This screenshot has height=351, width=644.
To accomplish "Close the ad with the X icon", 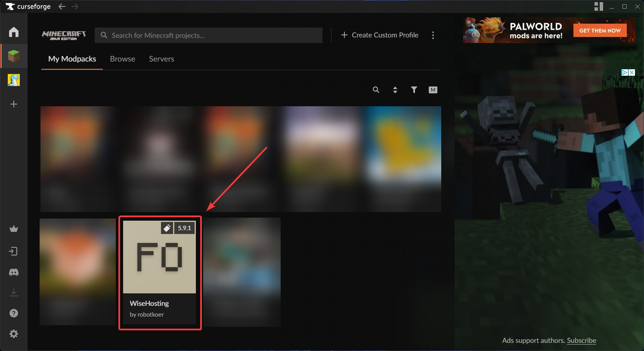I will pyautogui.click(x=632, y=72).
